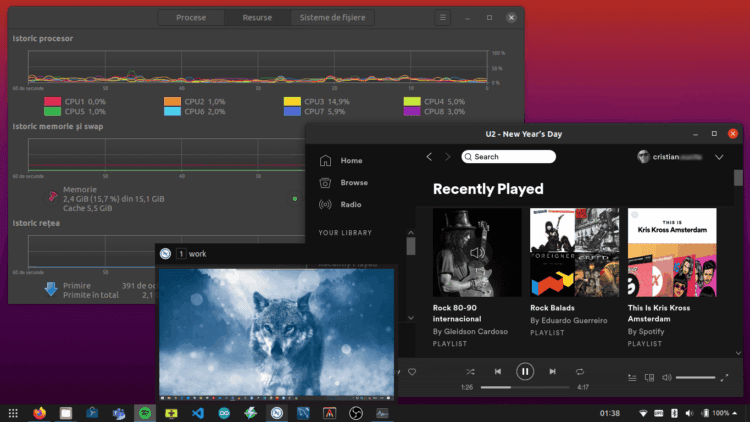Viewport: 750px width, 422px height.
Task: Expand the system tray arrow next to battery
Action: (735, 413)
